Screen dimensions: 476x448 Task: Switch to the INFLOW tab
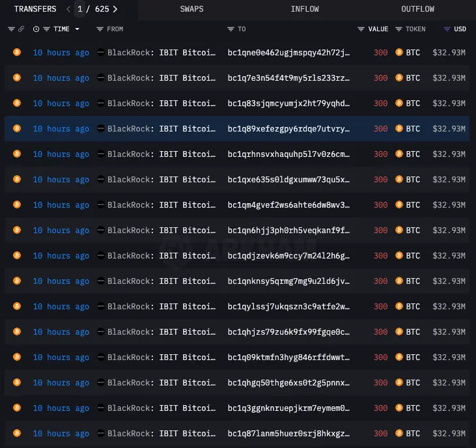[305, 9]
